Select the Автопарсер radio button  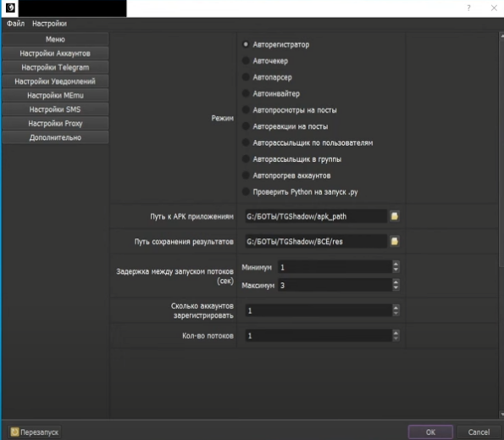point(246,77)
